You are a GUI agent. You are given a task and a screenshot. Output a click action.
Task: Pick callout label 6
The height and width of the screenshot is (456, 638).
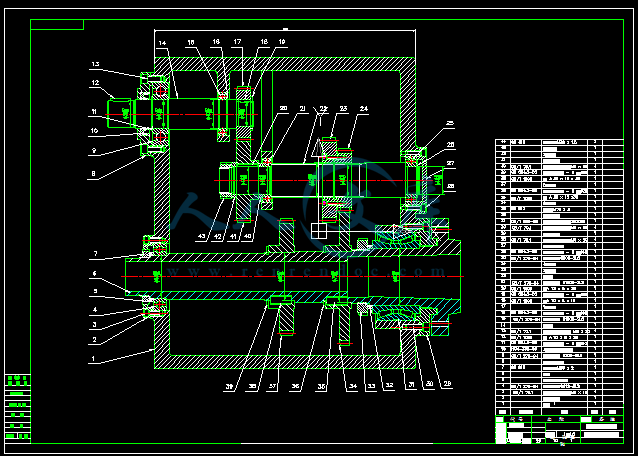(94, 273)
